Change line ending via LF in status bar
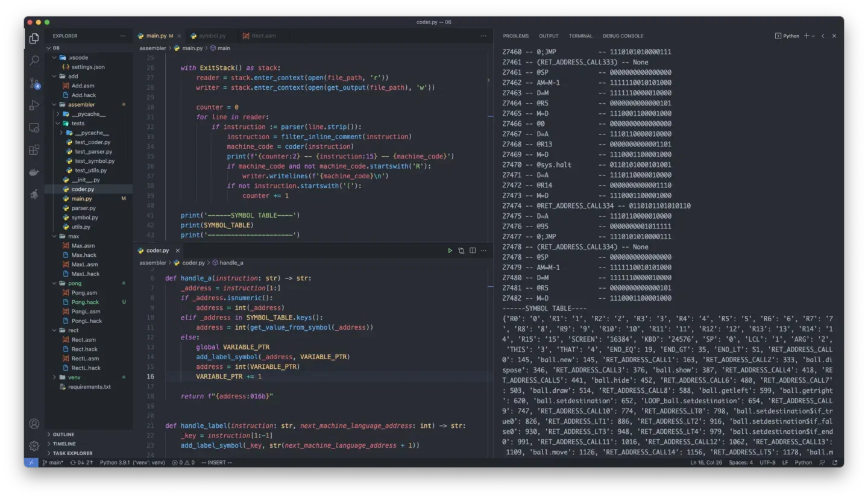The image size is (868, 499). coord(785,463)
